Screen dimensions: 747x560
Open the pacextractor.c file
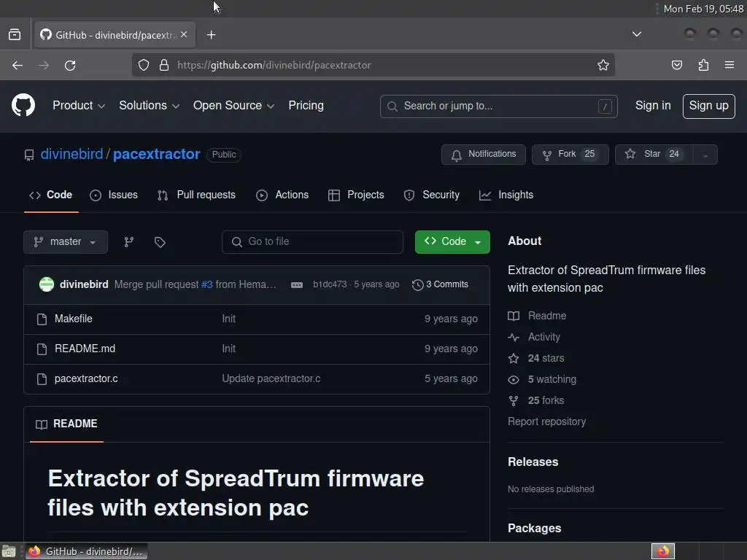tap(86, 378)
